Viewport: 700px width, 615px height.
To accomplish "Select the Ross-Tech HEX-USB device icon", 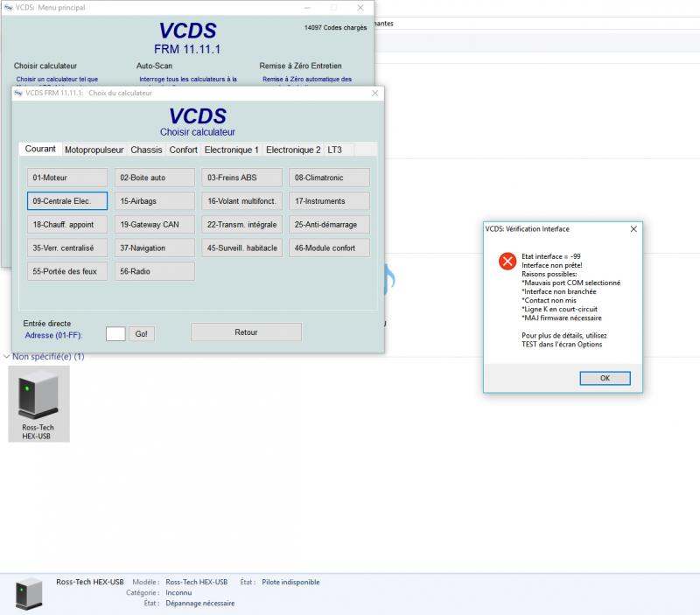I will (x=38, y=404).
